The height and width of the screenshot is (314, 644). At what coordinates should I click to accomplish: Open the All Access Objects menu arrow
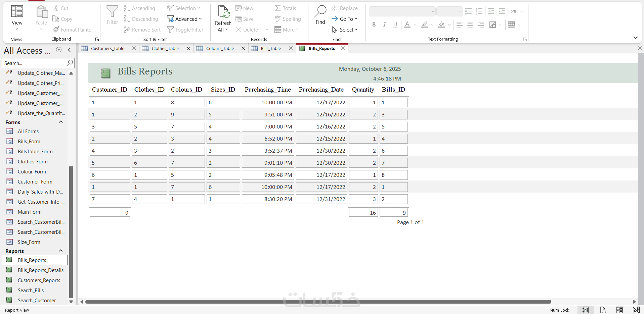pos(59,50)
